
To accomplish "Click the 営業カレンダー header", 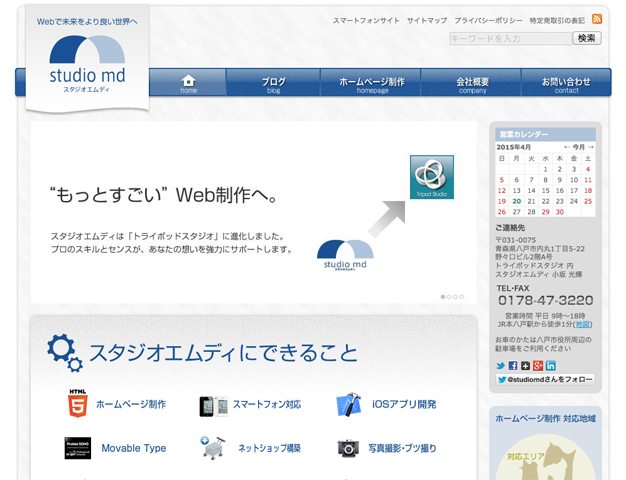I will click(545, 134).
